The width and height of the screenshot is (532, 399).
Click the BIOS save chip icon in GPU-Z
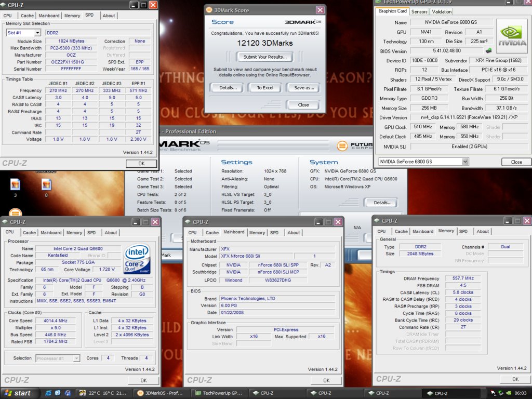[x=488, y=51]
